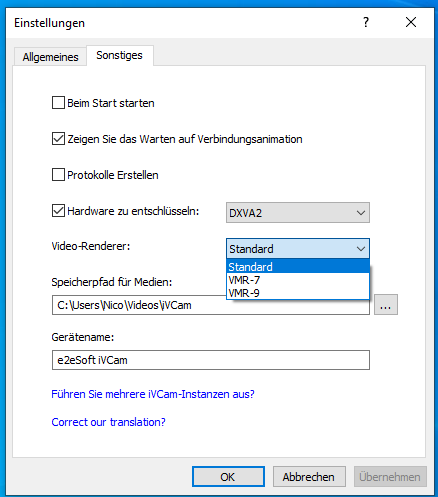This screenshot has height=497, width=438.
Task: Click the Gerätename text field
Action: point(211,360)
